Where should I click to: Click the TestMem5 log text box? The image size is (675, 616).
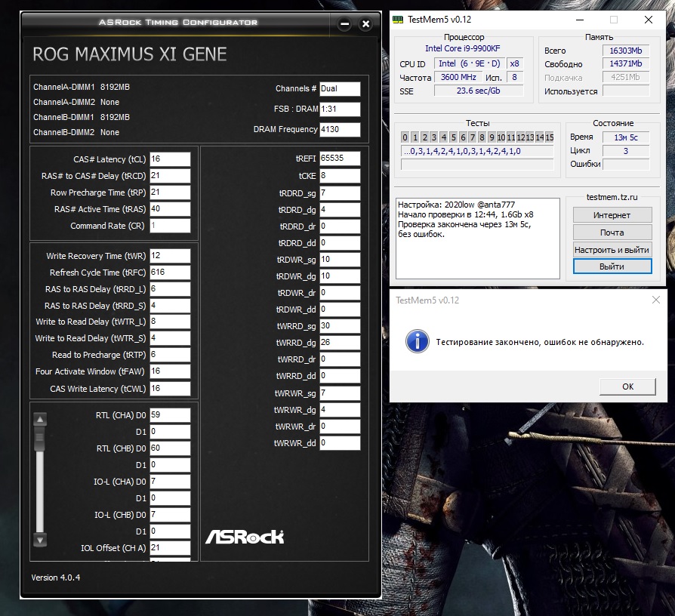(x=477, y=239)
